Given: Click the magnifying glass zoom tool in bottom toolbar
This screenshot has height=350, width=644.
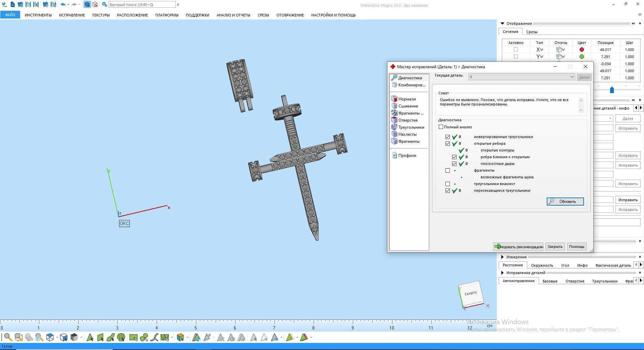Looking at the screenshot, I should coord(8,337).
